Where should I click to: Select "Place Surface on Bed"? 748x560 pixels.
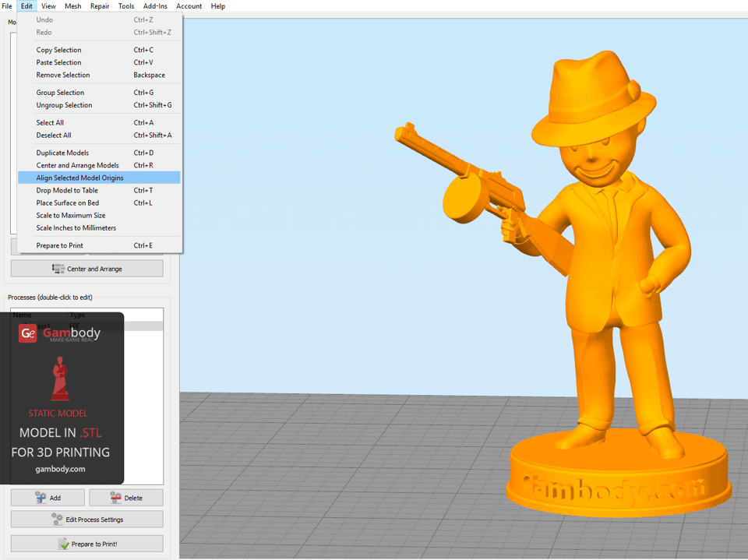(x=67, y=203)
